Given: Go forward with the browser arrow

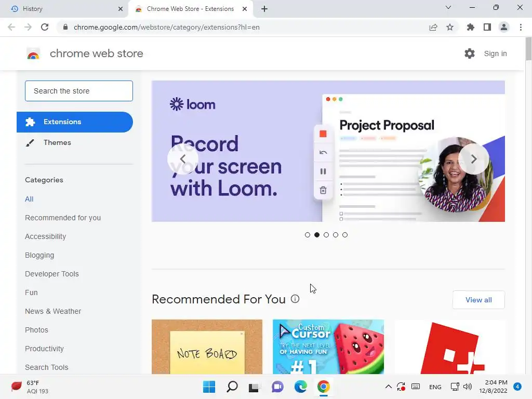Looking at the screenshot, I should click(28, 27).
